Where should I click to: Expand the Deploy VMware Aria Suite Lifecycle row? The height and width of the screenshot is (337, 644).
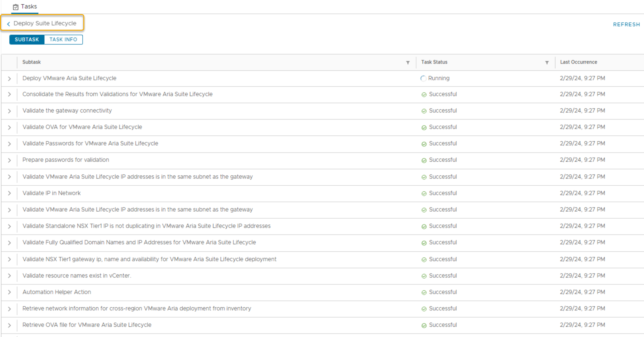coord(9,78)
